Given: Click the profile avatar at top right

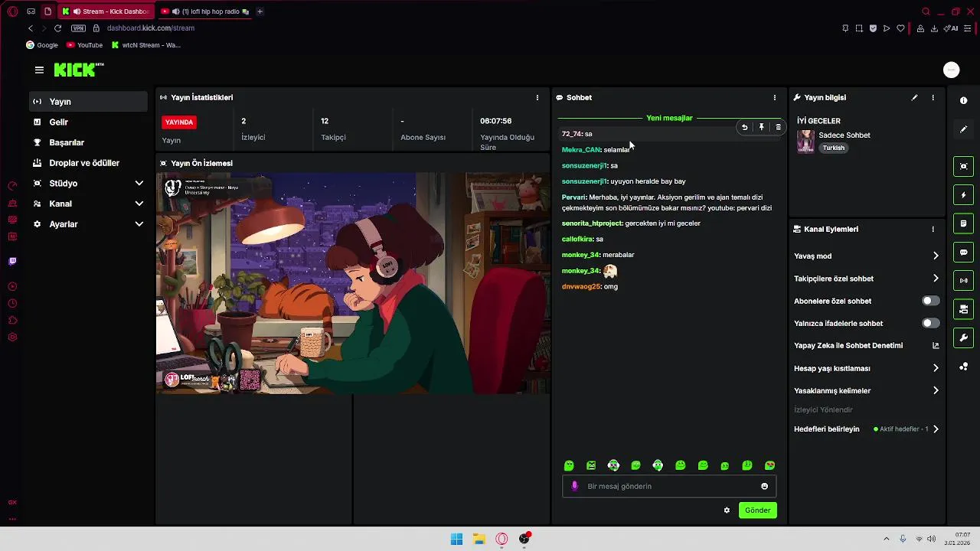Looking at the screenshot, I should pyautogui.click(x=951, y=70).
